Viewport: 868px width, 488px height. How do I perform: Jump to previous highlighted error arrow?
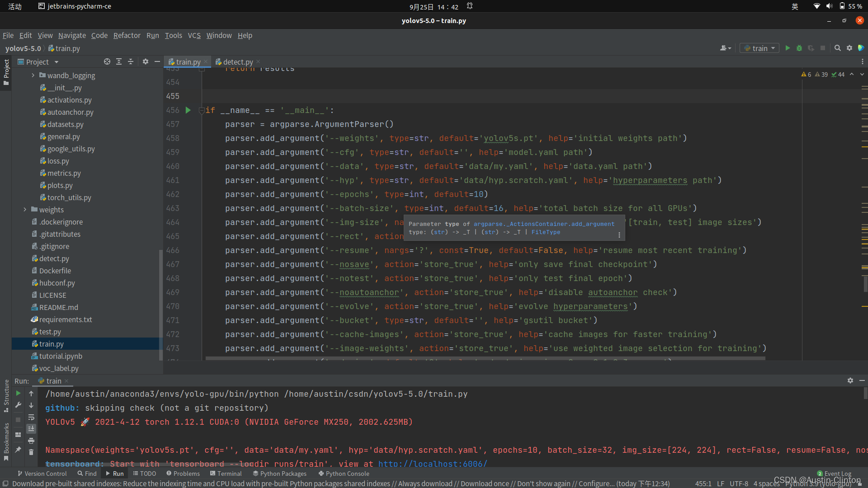852,75
